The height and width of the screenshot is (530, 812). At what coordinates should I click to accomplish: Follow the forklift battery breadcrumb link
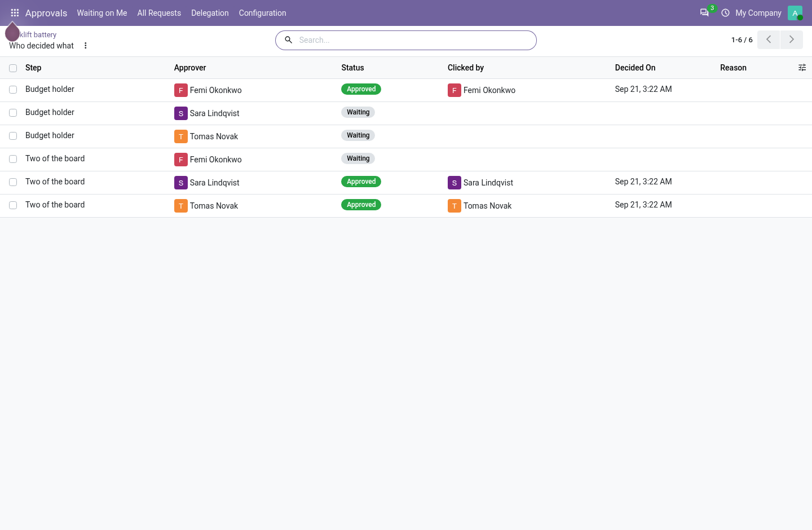[38, 35]
